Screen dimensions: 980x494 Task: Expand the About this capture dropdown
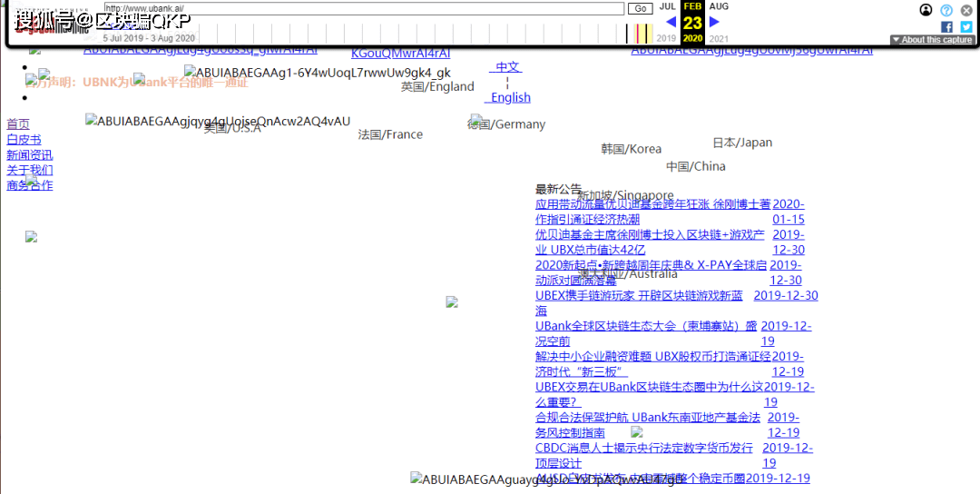tap(932, 40)
